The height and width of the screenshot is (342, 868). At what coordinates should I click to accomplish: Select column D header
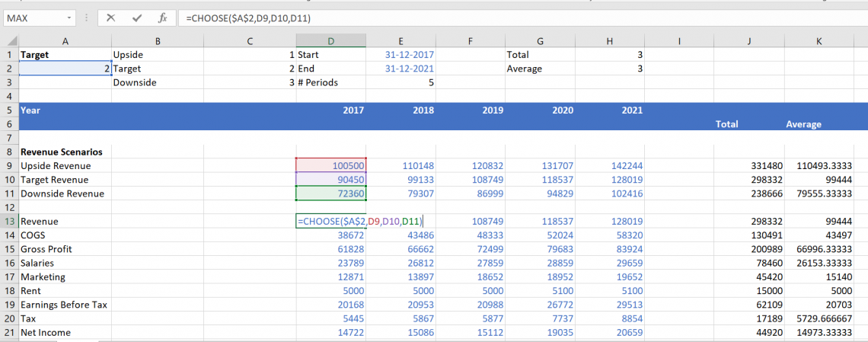[330, 41]
